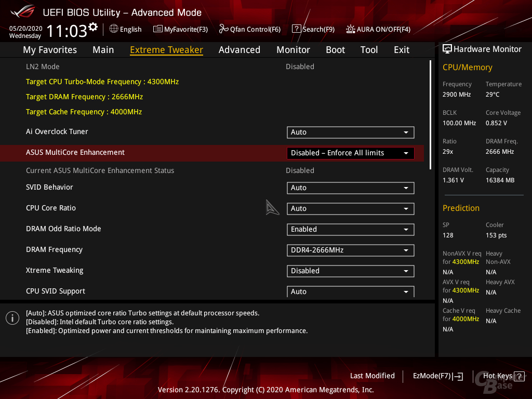The image size is (532, 399).
Task: Open the CPU SVID Support dropdown
Action: pyautogui.click(x=351, y=291)
